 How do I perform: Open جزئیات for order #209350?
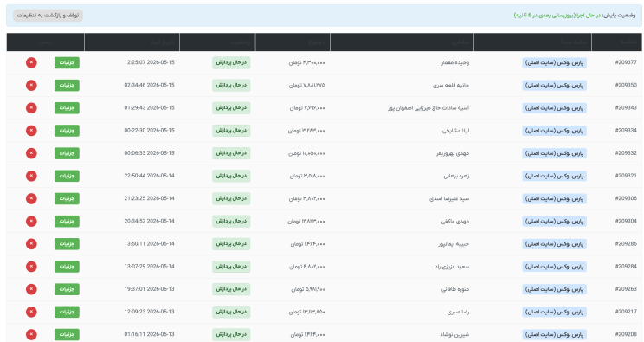tap(67, 85)
